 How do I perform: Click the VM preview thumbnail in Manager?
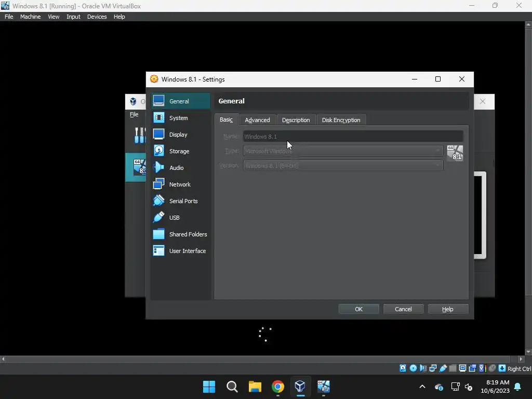pos(480,215)
